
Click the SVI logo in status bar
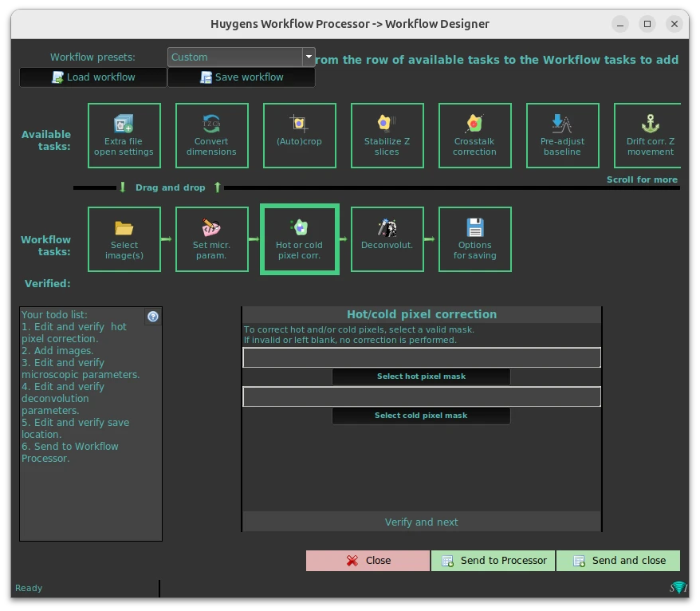678,587
